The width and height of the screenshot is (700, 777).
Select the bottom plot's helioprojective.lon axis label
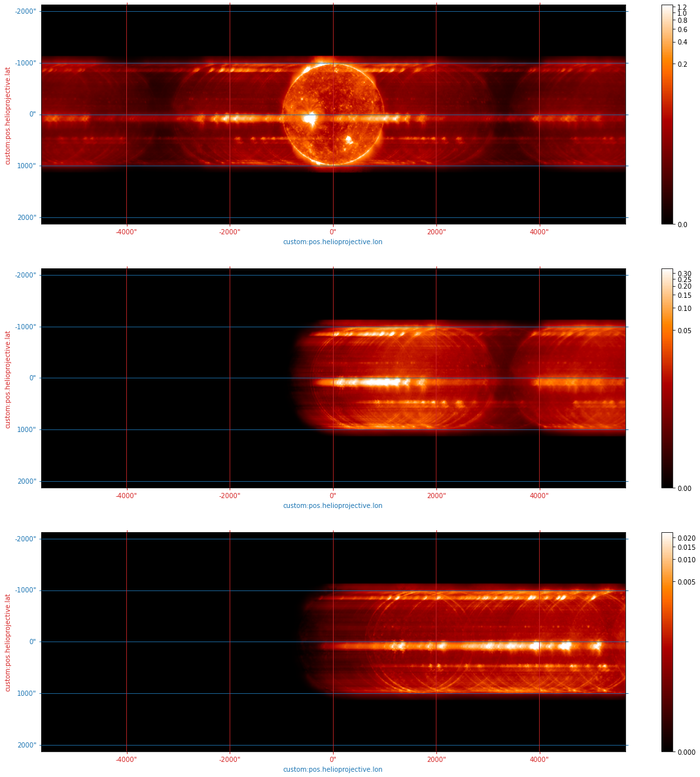point(332,769)
